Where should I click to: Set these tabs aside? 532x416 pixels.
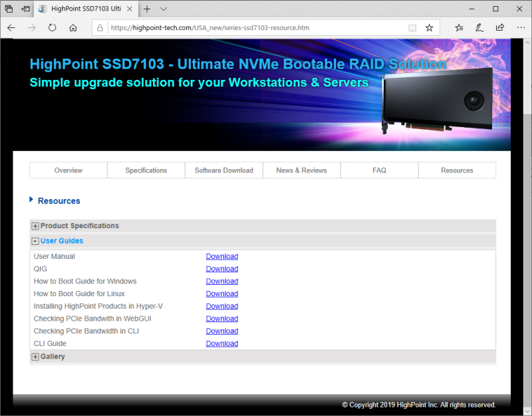pyautogui.click(x=25, y=9)
